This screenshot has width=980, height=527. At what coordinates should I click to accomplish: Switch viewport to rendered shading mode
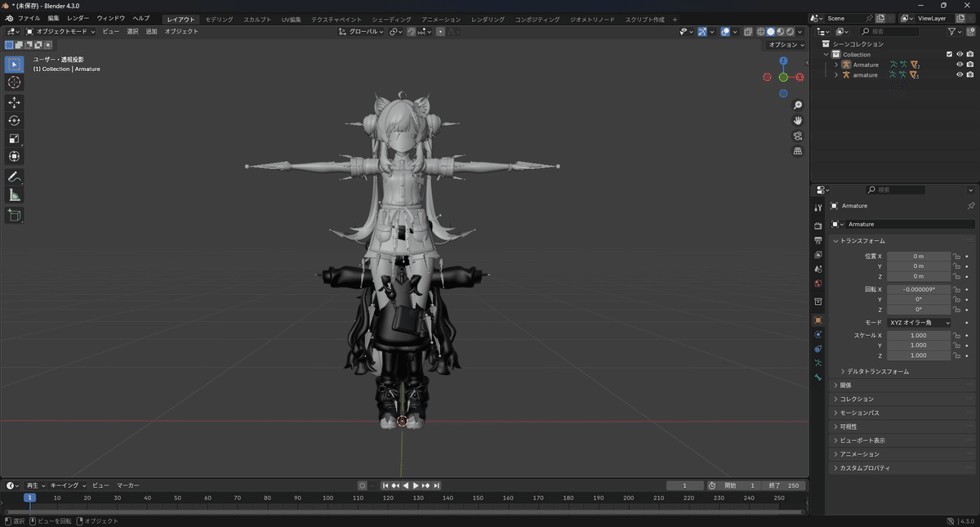pyautogui.click(x=790, y=32)
